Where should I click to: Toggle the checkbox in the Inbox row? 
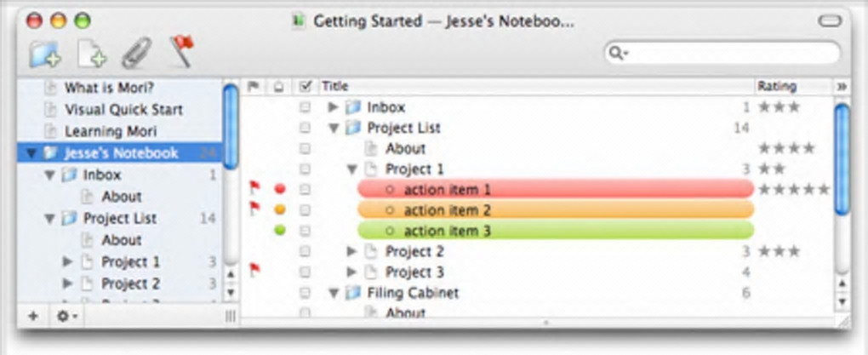click(x=306, y=107)
